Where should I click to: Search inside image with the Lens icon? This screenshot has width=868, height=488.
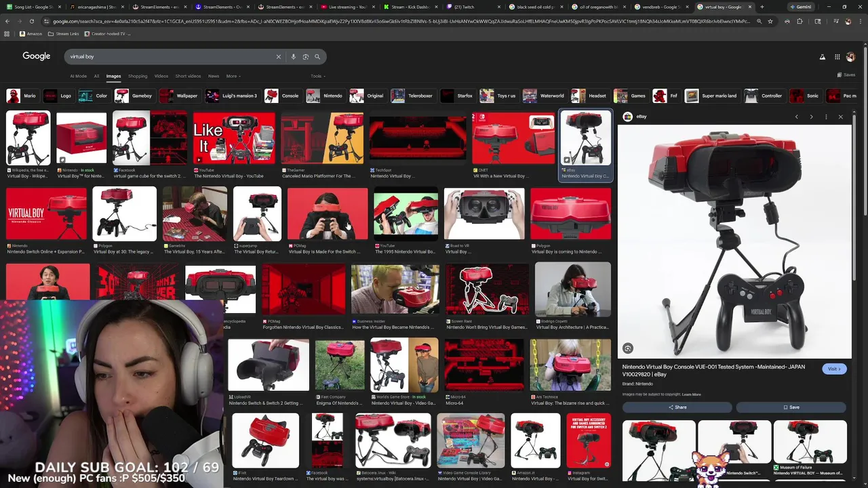point(628,348)
